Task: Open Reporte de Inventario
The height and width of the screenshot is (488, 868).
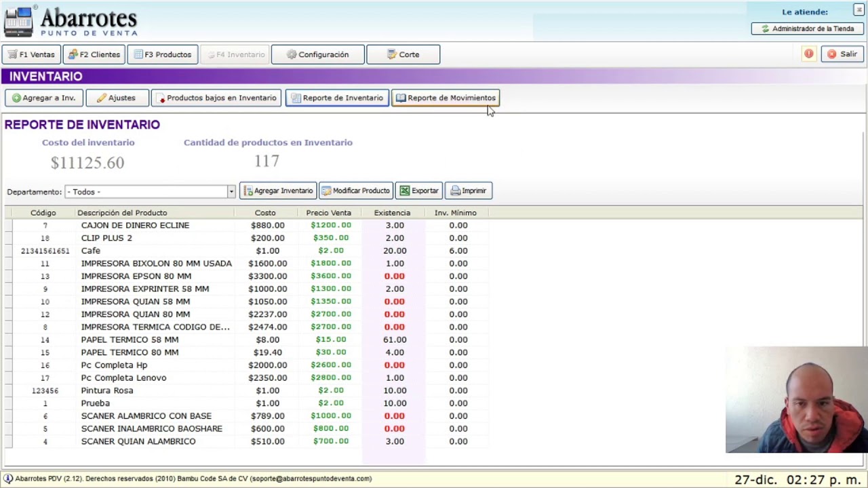Action: point(337,98)
